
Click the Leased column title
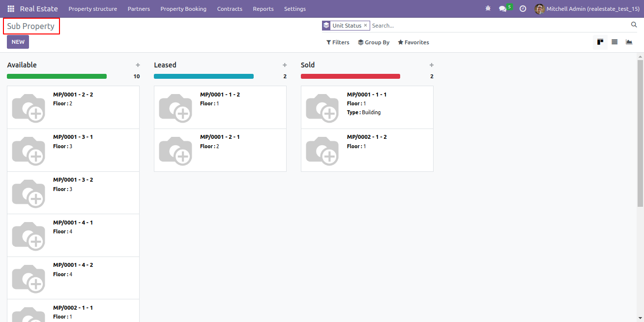click(x=165, y=65)
